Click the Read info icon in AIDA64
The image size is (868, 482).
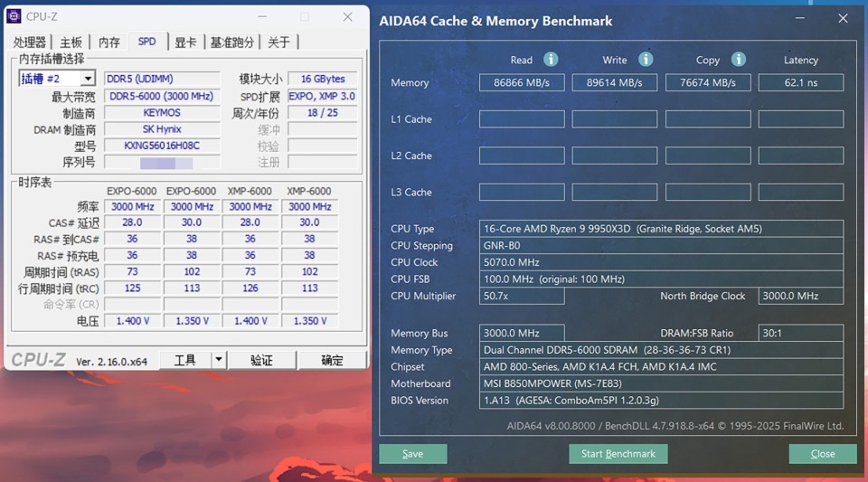click(x=551, y=59)
